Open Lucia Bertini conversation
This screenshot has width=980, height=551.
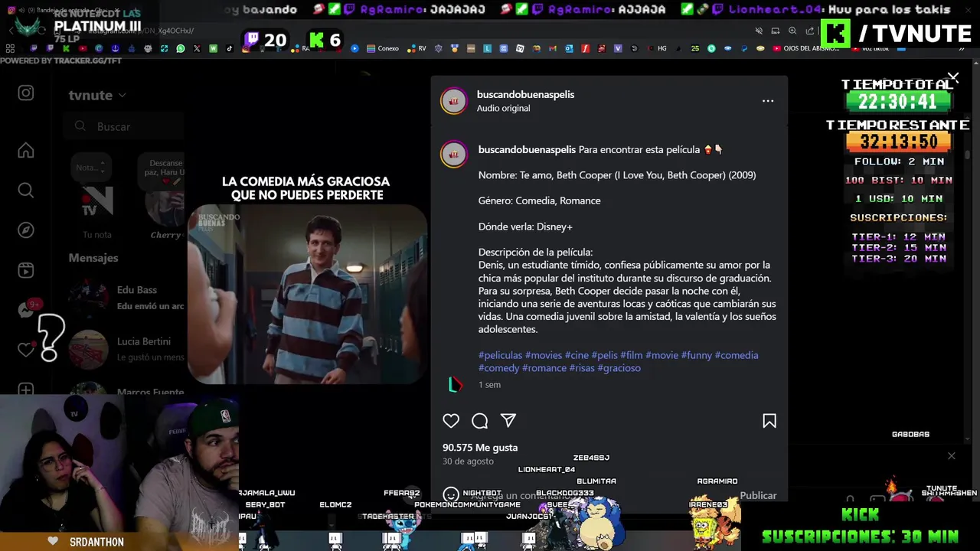126,349
